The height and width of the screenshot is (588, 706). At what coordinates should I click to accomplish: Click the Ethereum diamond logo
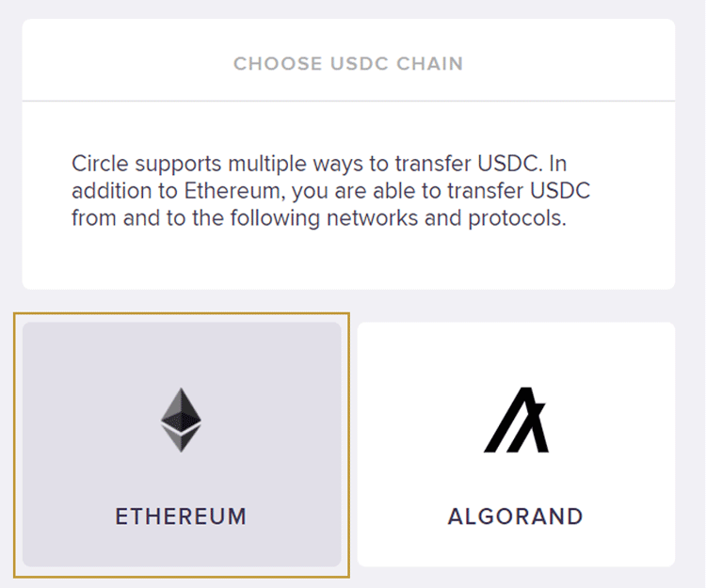pos(181,420)
